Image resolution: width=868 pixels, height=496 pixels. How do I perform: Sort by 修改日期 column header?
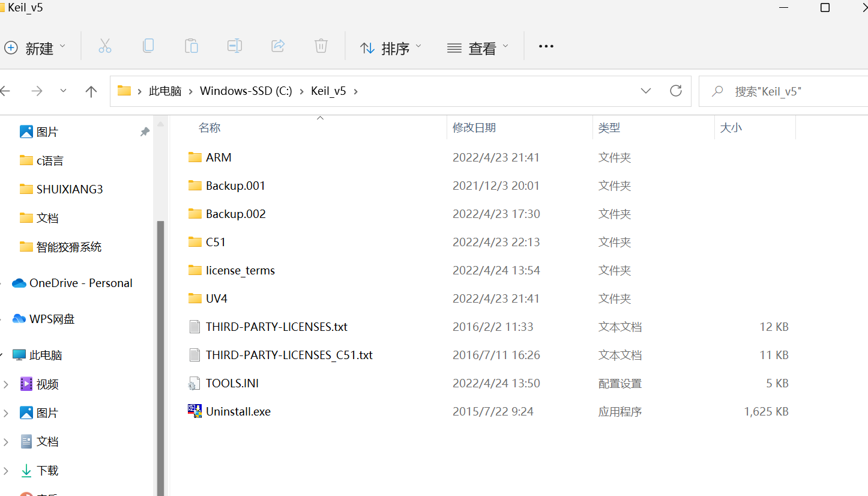click(474, 128)
